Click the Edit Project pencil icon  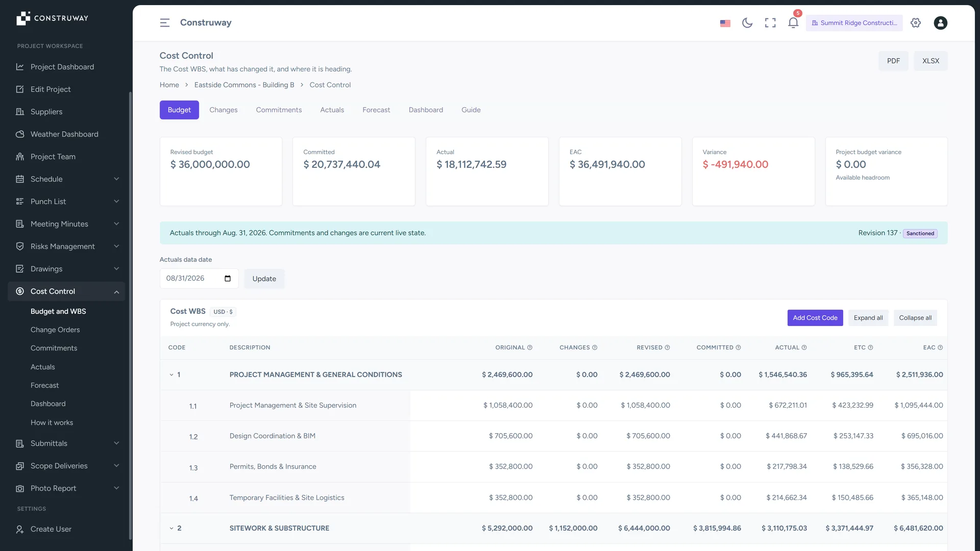[x=20, y=89]
